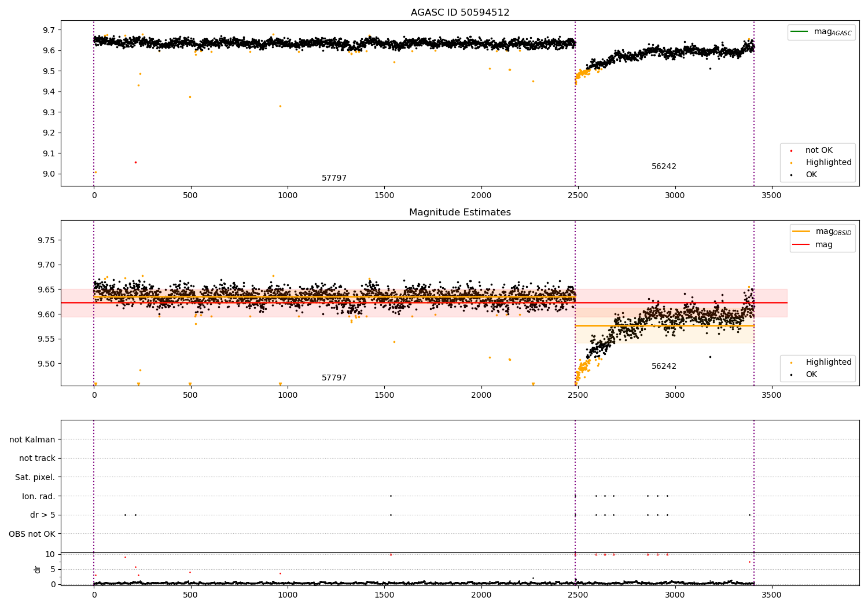
Task: Click '3000' on the bottom plot's x-axis
Action: coord(675,595)
